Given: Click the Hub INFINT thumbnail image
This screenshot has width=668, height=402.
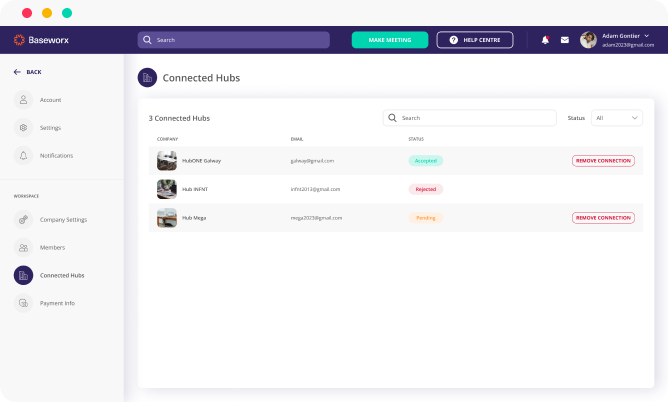Looking at the screenshot, I should [167, 189].
